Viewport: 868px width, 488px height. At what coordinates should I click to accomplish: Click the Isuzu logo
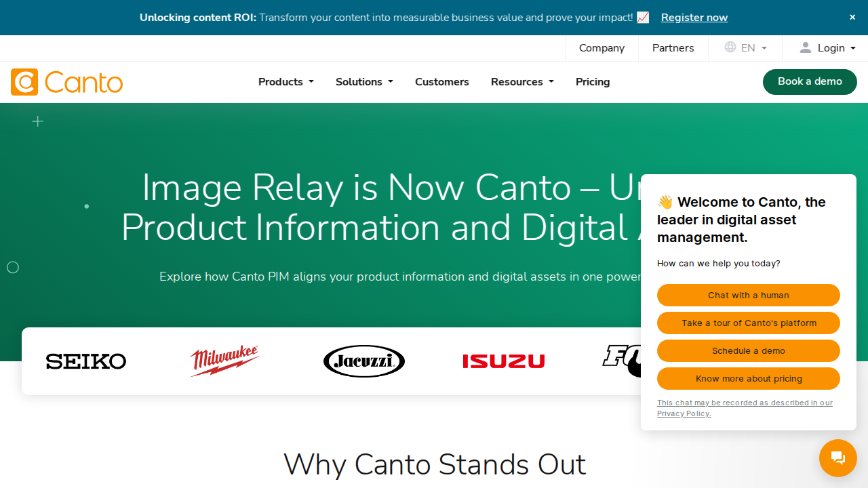click(504, 361)
